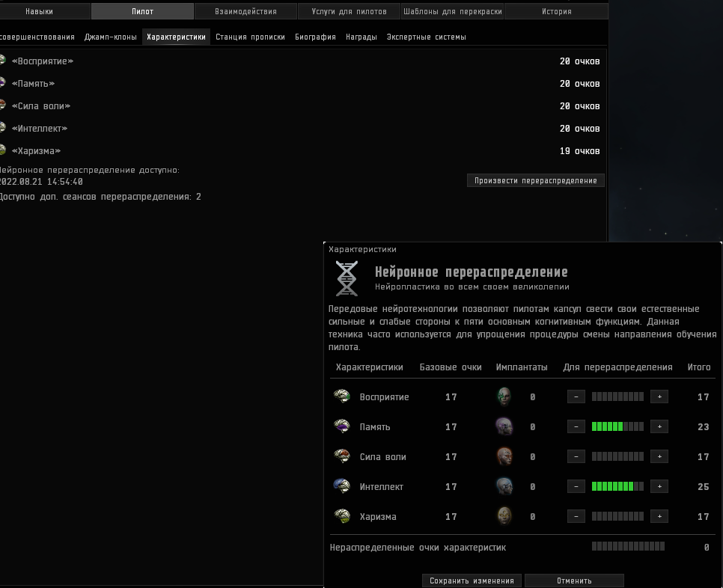Click the Сила воли implant head icon
This screenshot has width=723, height=588.
[504, 456]
